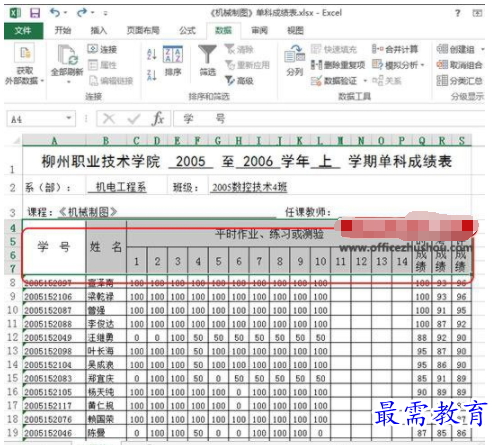This screenshot has width=496, height=445.
Task: Click the 快速填充 flash fill button
Action: click(x=334, y=49)
